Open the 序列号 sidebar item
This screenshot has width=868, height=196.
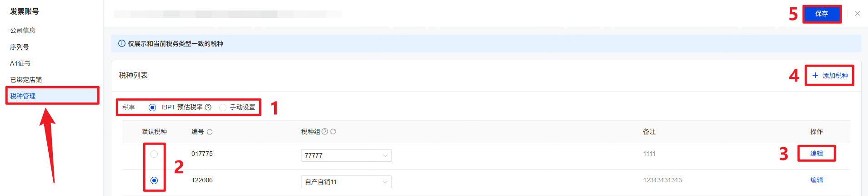click(20, 47)
